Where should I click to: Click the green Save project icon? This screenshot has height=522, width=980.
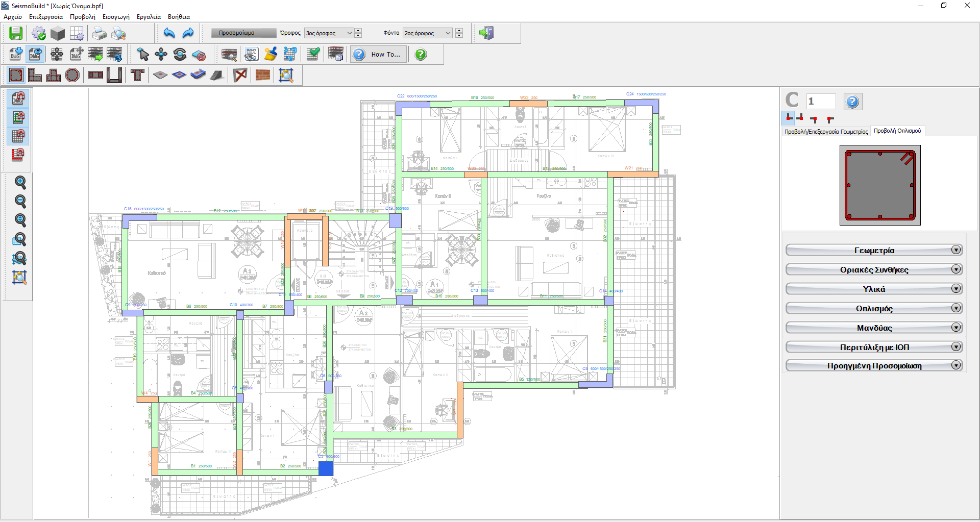point(16,33)
